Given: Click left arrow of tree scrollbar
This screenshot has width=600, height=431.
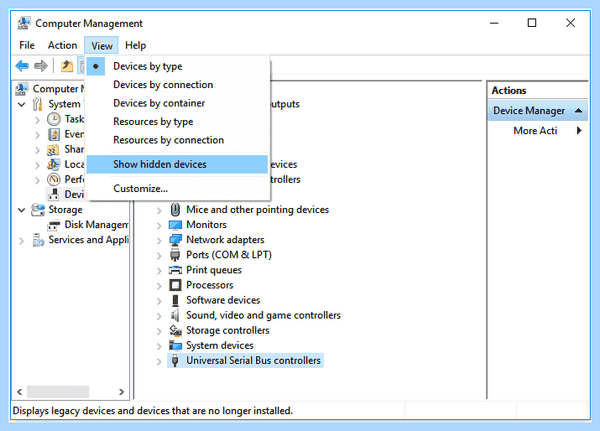Looking at the screenshot, I should [20, 392].
